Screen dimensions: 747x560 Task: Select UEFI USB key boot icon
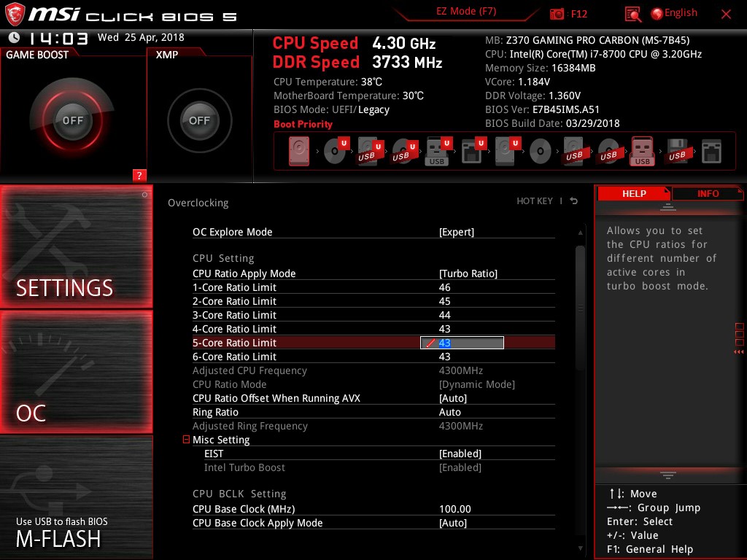(x=438, y=152)
